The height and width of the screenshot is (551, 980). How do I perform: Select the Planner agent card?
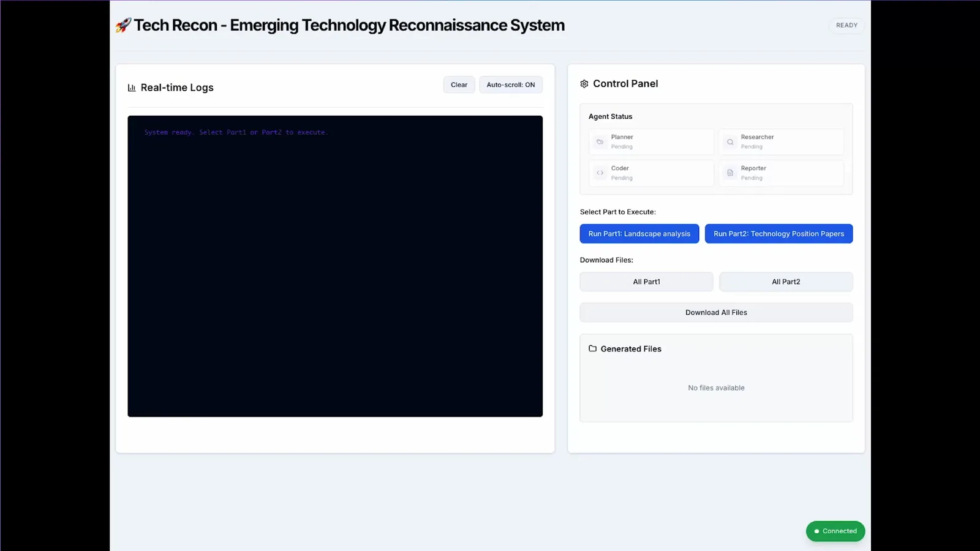coord(652,142)
